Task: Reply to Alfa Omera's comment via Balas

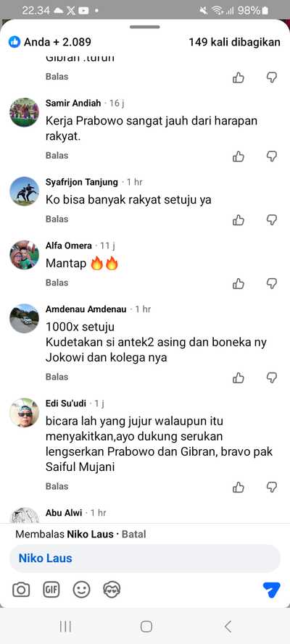Action: click(x=57, y=283)
